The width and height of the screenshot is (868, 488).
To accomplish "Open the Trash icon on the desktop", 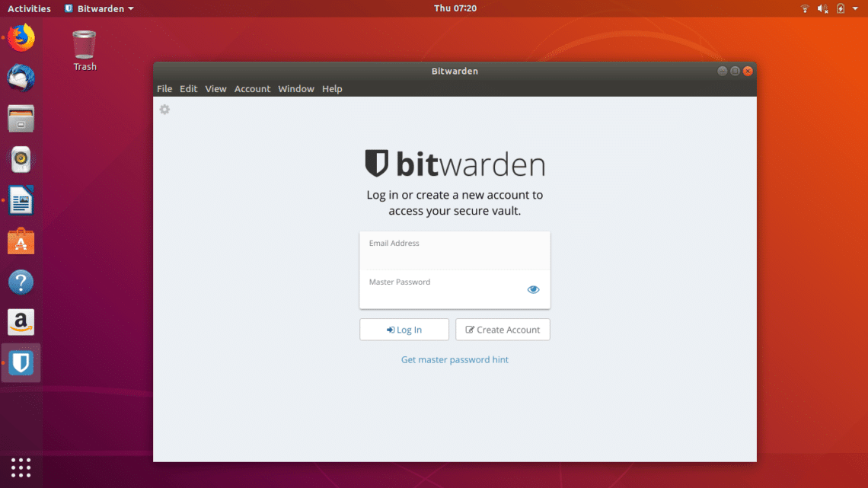I will click(85, 47).
